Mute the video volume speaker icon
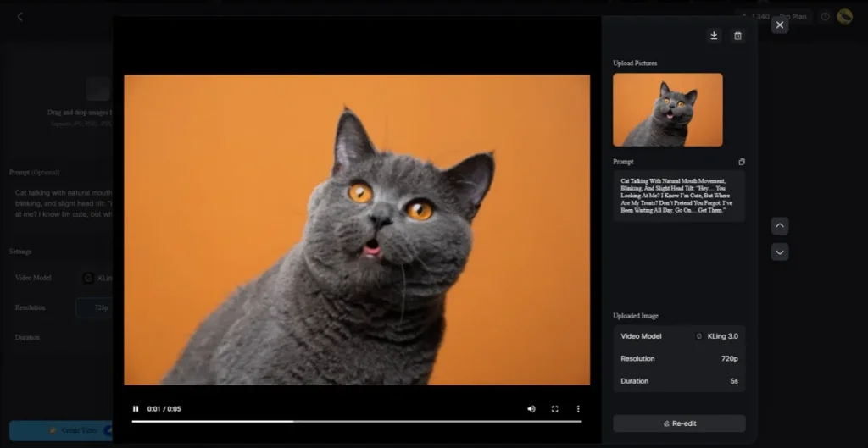 tap(531, 409)
